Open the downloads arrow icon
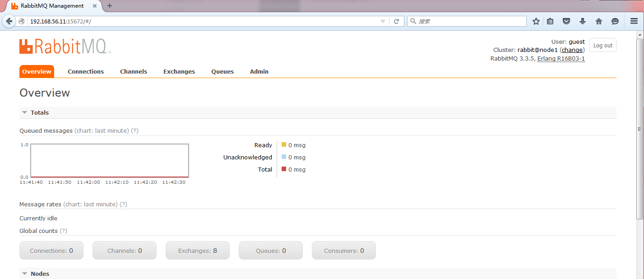The width and height of the screenshot is (644, 279). pos(583,21)
